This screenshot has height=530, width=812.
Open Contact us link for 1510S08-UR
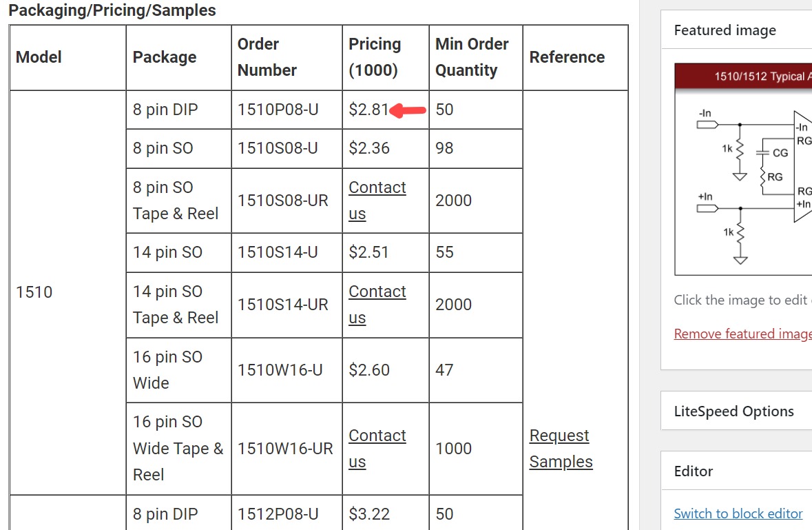(x=377, y=201)
